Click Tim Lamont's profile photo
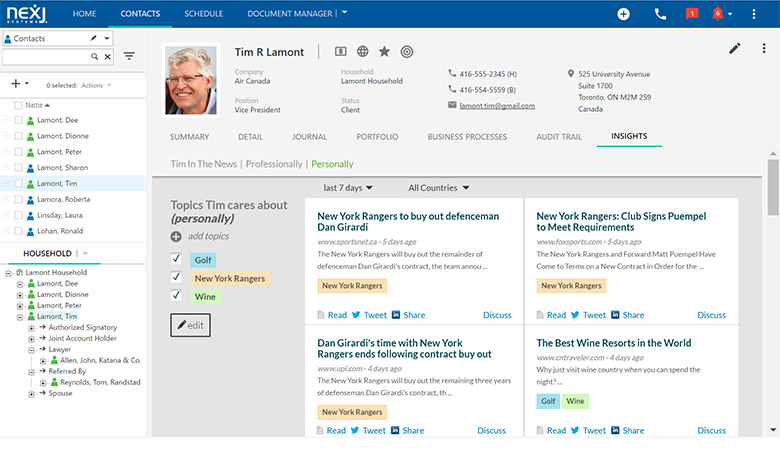780x450 pixels. pos(191,81)
